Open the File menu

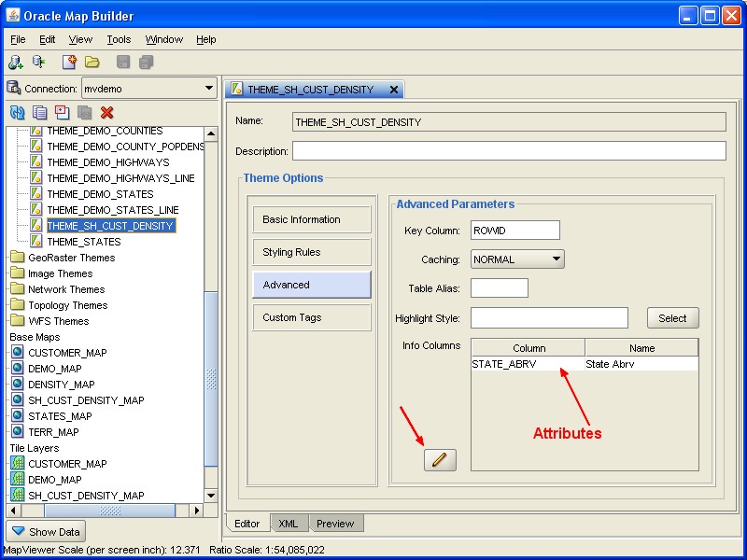coord(18,39)
